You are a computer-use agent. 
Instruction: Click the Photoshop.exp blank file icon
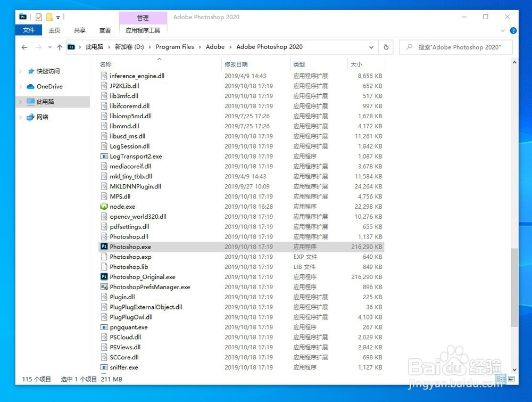(104, 257)
